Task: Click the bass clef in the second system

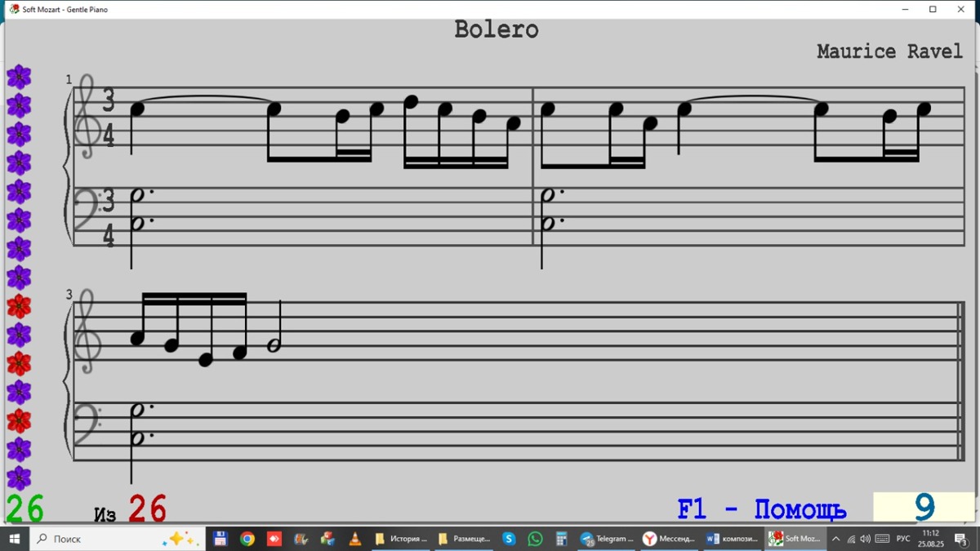Action: click(87, 424)
